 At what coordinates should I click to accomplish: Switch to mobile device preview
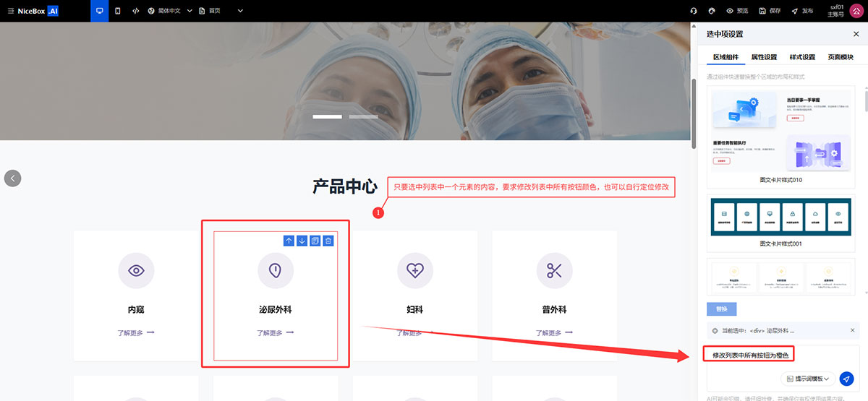click(118, 11)
